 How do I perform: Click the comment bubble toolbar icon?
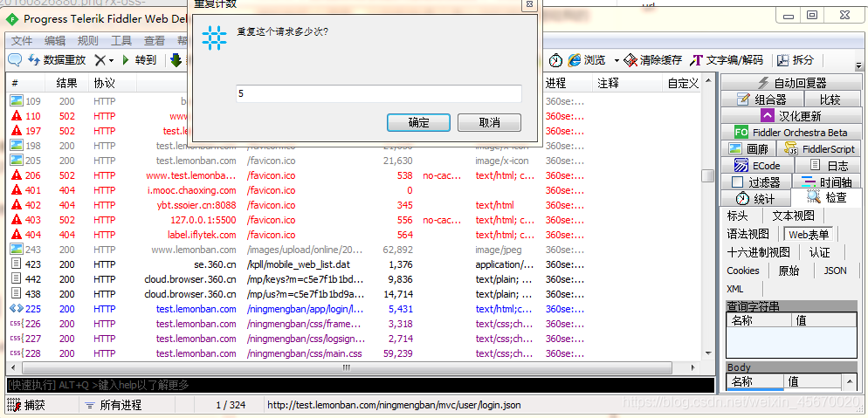click(x=15, y=59)
